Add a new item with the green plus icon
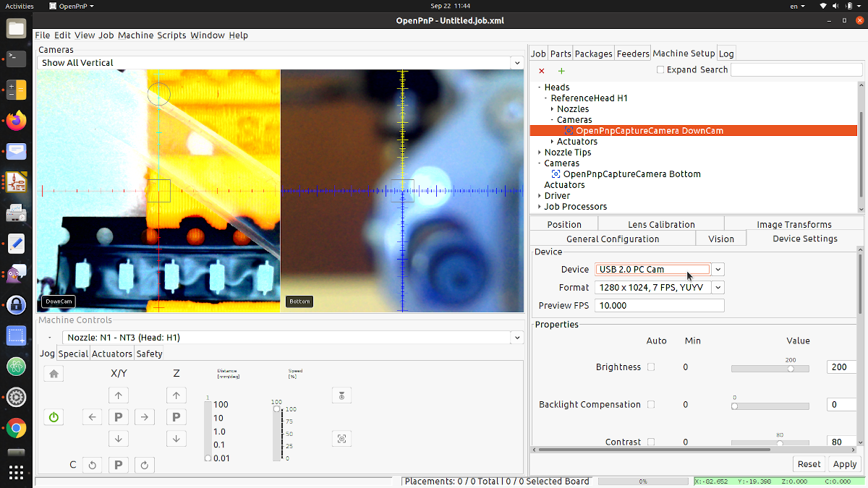This screenshot has height=488, width=868. click(561, 71)
